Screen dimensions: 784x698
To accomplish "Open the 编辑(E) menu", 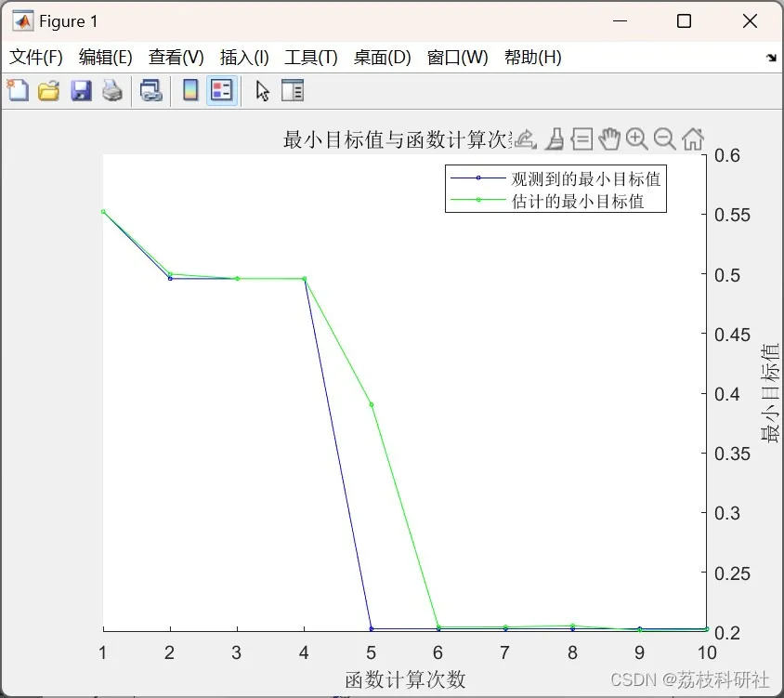I will [106, 58].
